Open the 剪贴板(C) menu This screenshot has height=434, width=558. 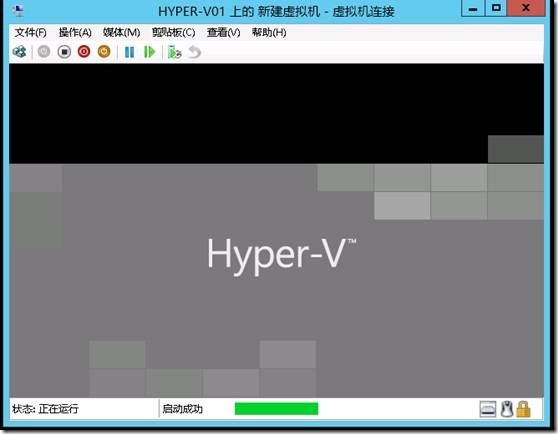tap(174, 33)
